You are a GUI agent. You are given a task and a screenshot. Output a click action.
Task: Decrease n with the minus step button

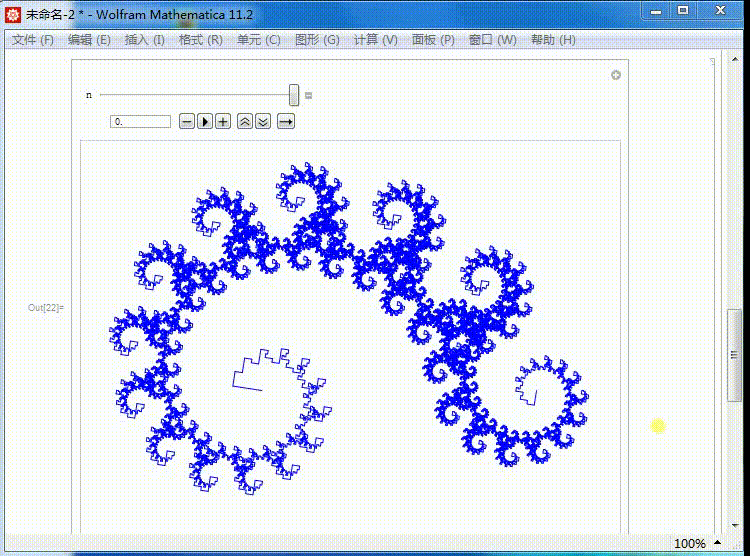pos(187,122)
